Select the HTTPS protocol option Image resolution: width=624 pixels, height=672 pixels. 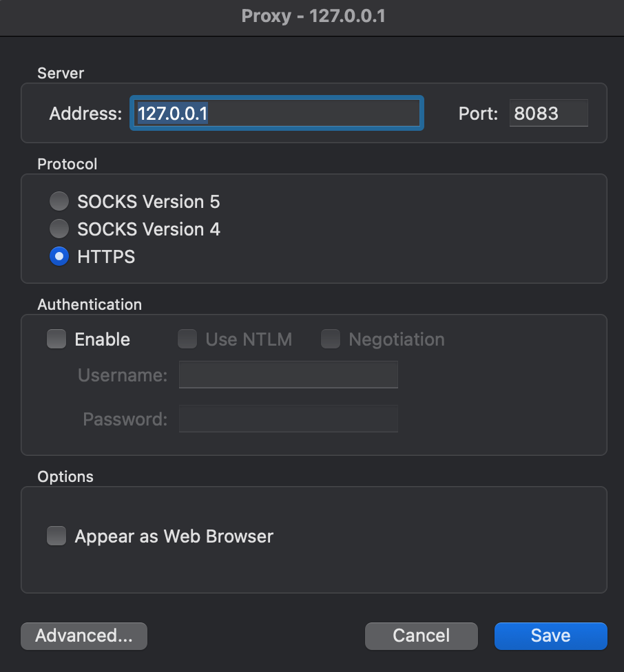[60, 257]
